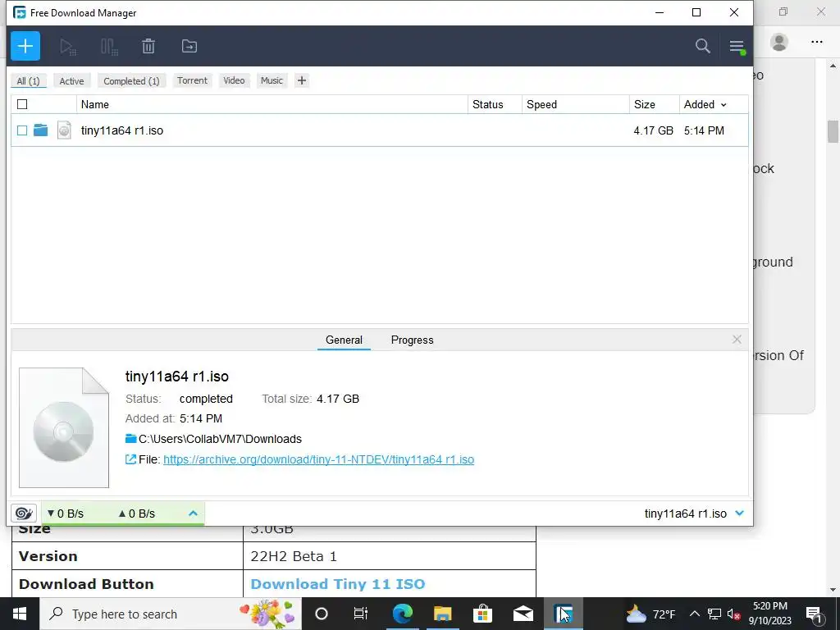Open search in Free Download Manager
The image size is (840, 630).
click(703, 46)
